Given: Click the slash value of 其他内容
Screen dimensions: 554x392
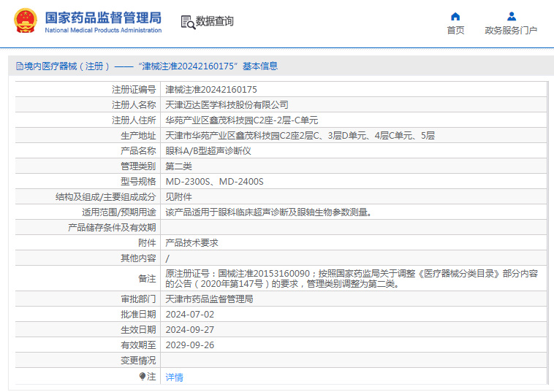Looking at the screenshot, I should (167, 258).
